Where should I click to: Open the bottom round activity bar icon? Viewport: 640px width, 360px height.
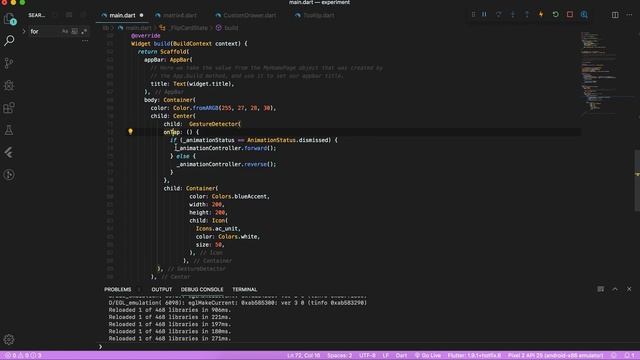(x=9, y=175)
